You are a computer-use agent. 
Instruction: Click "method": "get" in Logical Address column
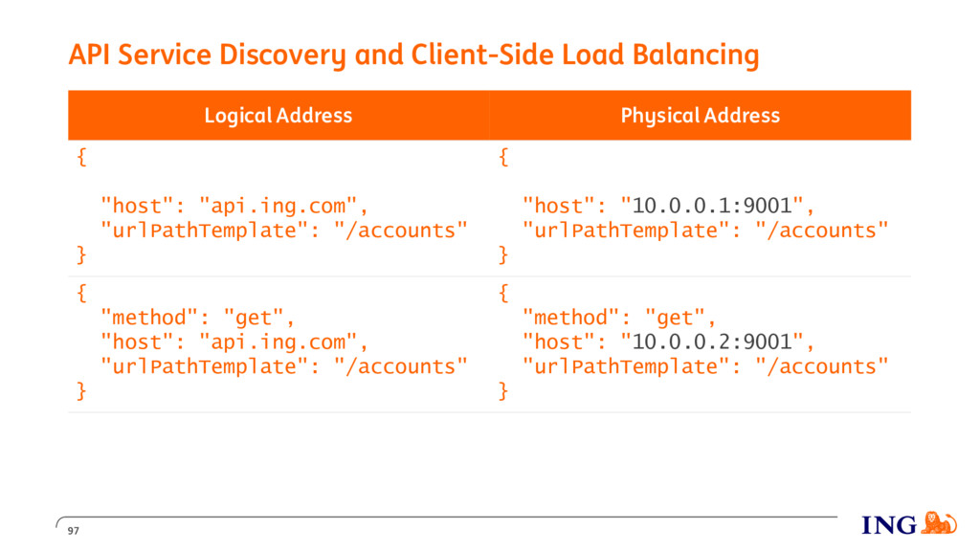coord(197,318)
